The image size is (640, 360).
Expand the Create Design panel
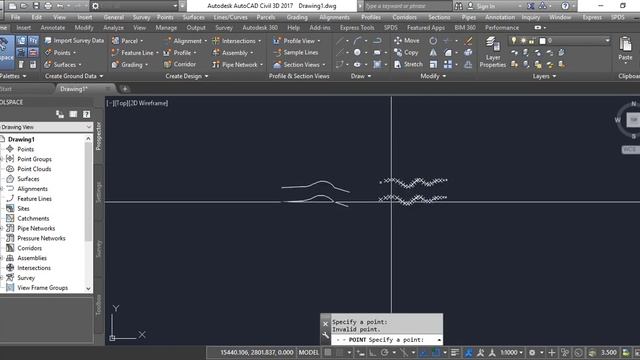click(x=187, y=76)
